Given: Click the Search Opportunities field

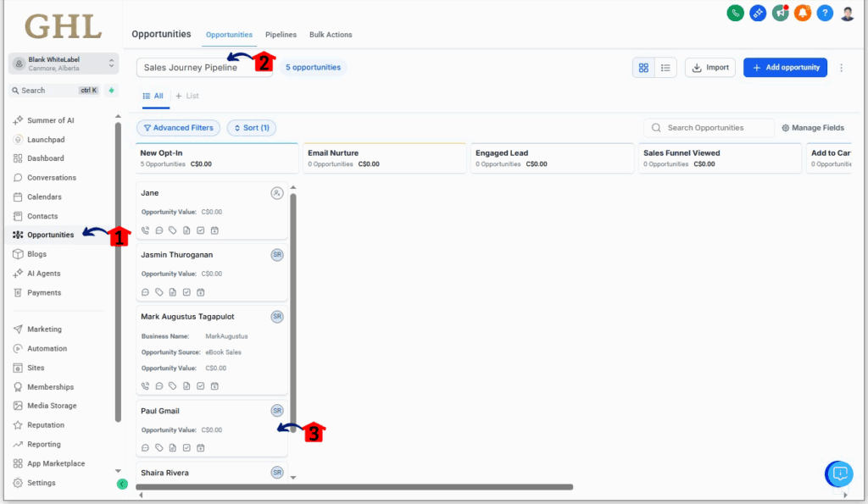Looking at the screenshot, I should pos(709,128).
